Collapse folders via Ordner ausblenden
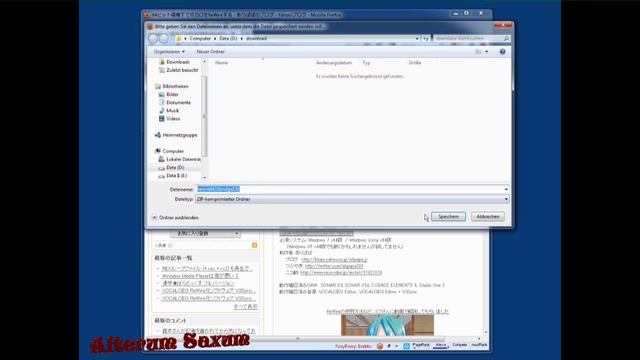 [175, 218]
